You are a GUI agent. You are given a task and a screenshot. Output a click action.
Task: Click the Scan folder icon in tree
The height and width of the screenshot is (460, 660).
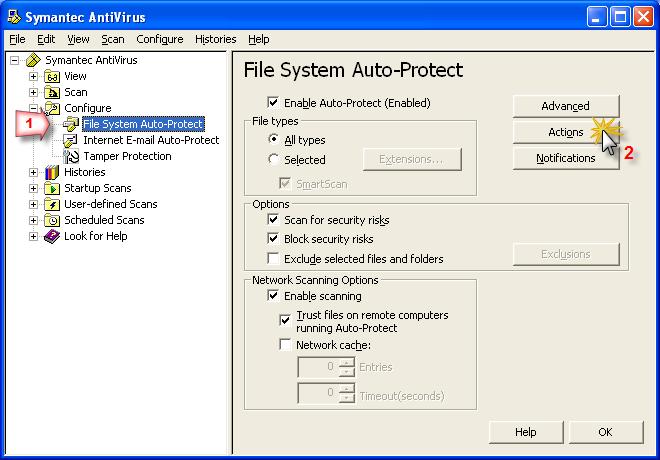click(52, 93)
